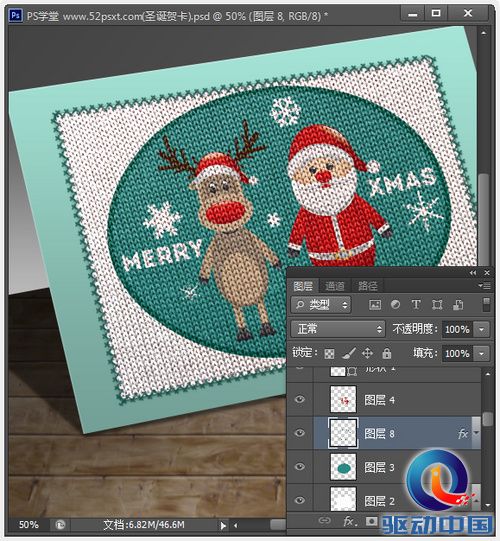The height and width of the screenshot is (541, 500).
Task: Toggle visibility of layer 图层 8
Action: click(300, 433)
